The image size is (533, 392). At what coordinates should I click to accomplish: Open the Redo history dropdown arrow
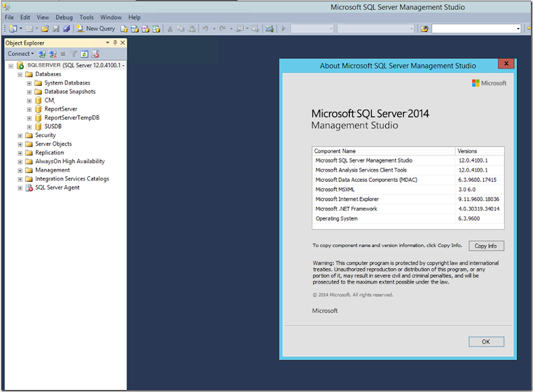click(x=231, y=29)
